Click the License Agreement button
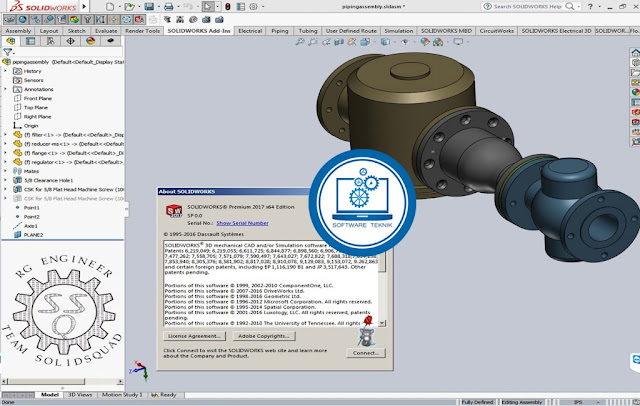This screenshot has height=406, width=640. coord(194,336)
